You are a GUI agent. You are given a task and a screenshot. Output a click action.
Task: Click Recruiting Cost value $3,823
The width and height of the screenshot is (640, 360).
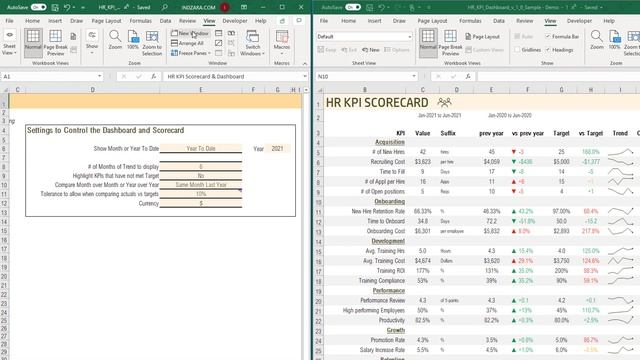click(x=422, y=162)
